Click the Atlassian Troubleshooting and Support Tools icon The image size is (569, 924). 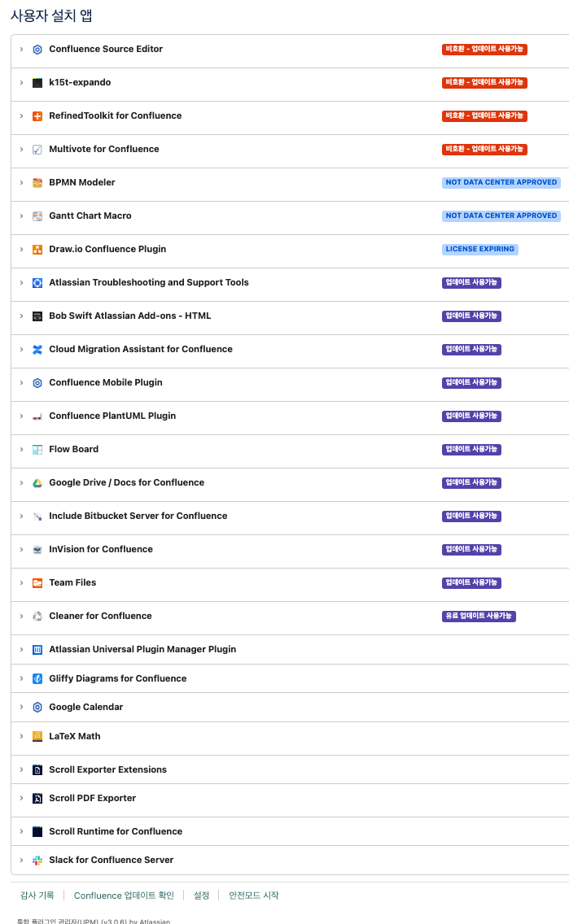37,283
